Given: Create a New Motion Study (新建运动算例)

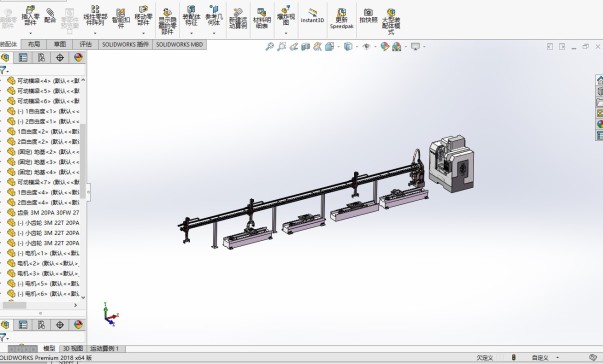Looking at the screenshot, I should point(238,18).
